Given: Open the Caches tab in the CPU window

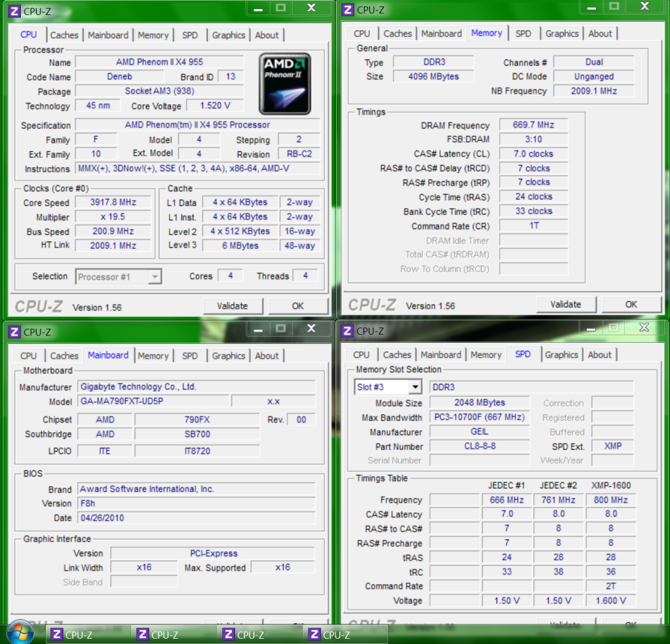Looking at the screenshot, I should 64,35.
